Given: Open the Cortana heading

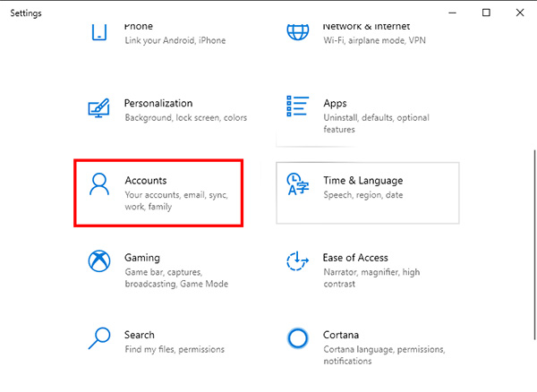Looking at the screenshot, I should (341, 335).
